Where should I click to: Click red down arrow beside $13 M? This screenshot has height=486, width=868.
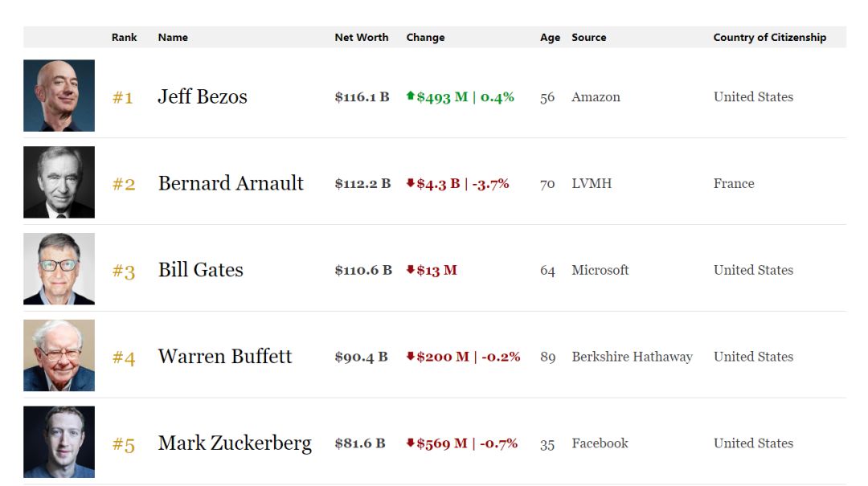tap(411, 270)
